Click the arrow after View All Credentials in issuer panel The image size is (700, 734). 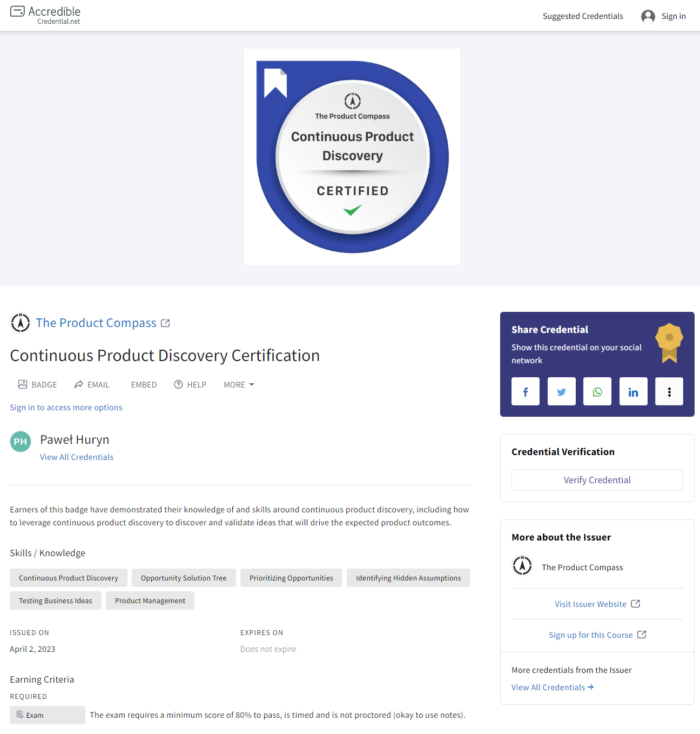(590, 687)
